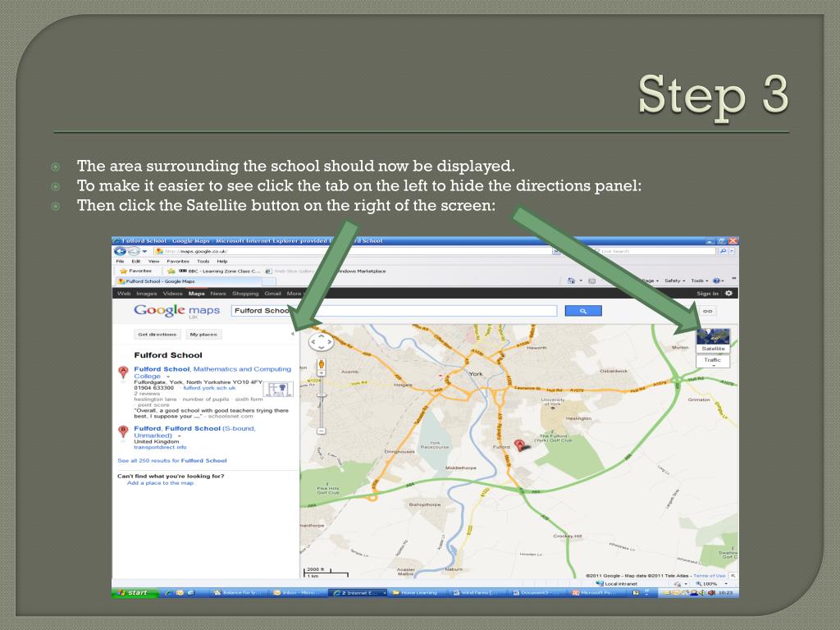840x630 pixels.
Task: Collapse the side panel with the small arrow
Action: 293,334
